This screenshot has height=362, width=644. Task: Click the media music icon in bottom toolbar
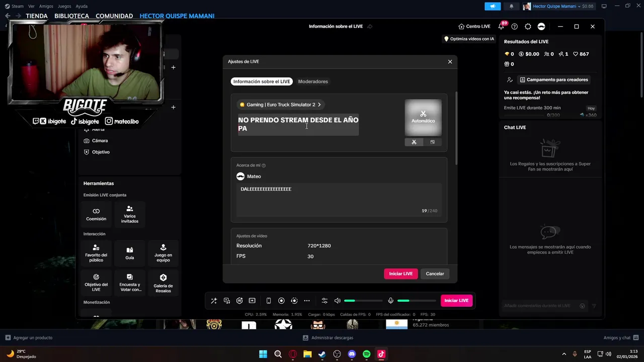pos(227,301)
